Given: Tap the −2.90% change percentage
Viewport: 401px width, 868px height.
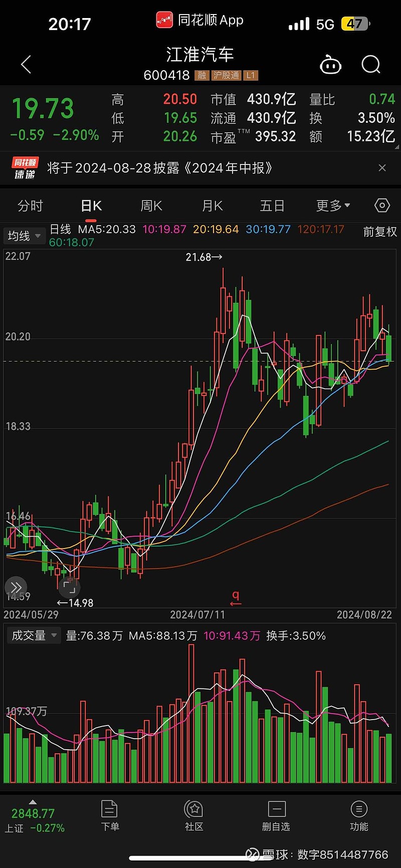Looking at the screenshot, I should tap(76, 135).
